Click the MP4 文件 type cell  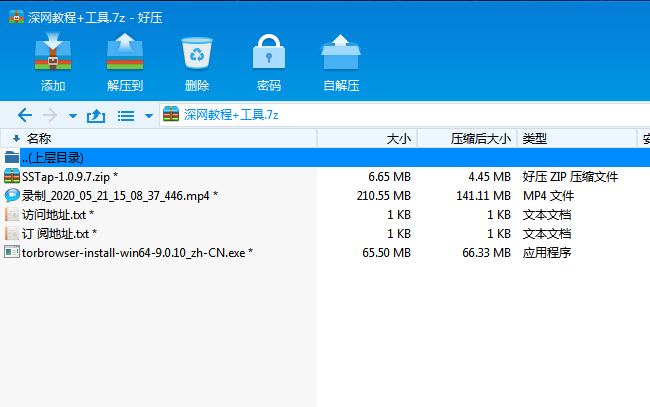point(548,196)
